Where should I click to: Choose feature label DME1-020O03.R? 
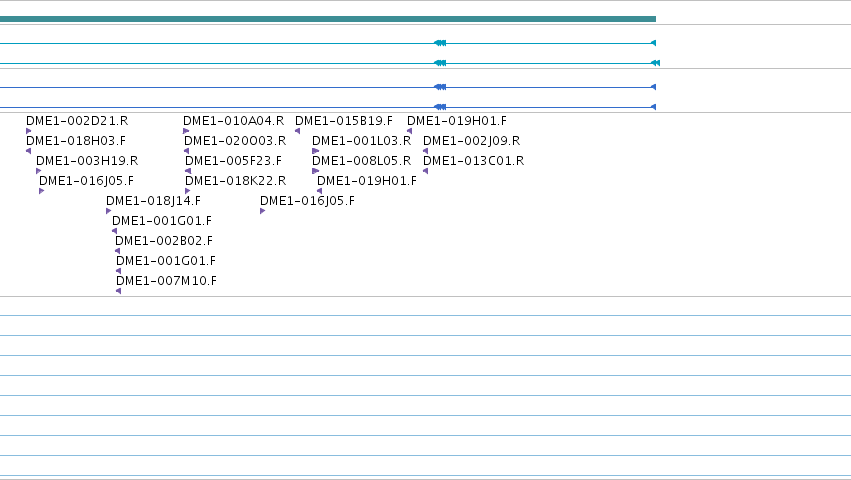[x=235, y=141]
